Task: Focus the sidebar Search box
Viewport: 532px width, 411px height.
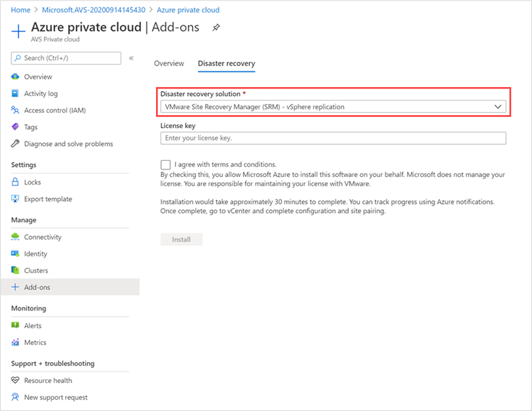Action: [67, 59]
